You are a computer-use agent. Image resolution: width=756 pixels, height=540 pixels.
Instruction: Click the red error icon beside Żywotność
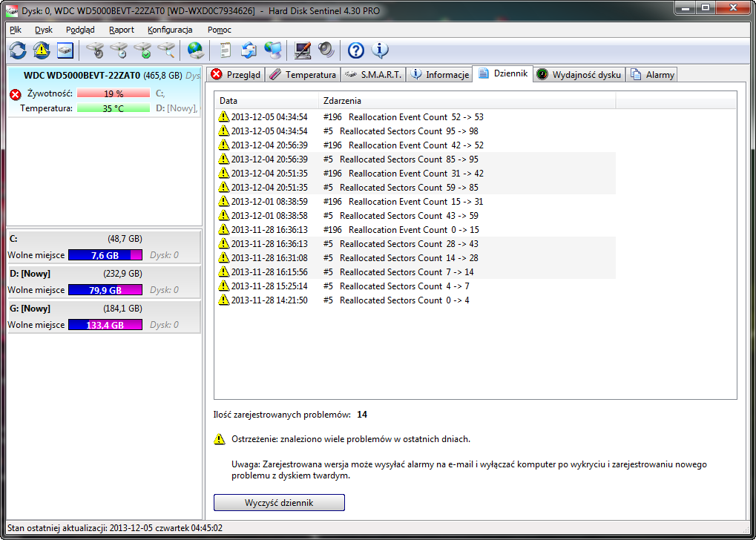click(15, 93)
